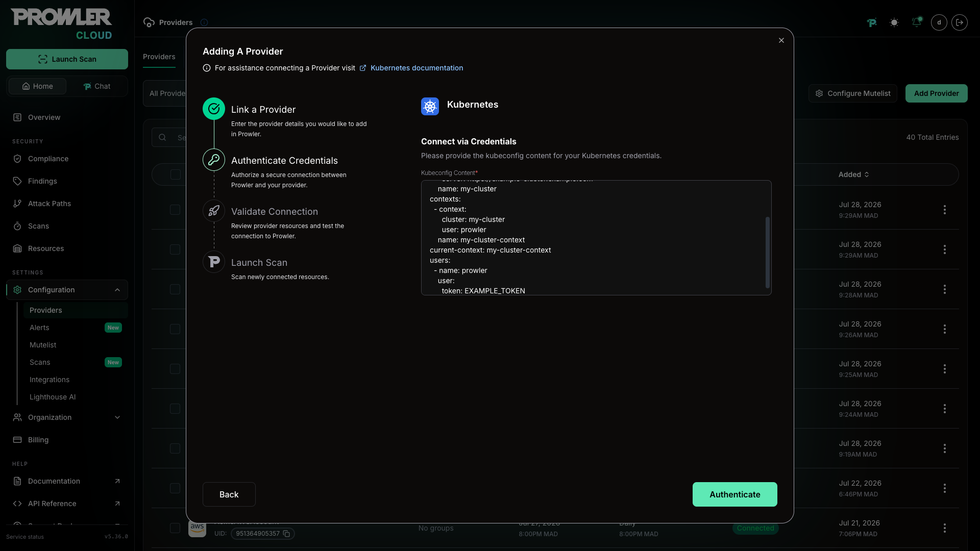Click the Launch Scan step Prowler icon
Screen dimensions: 980x551
(x=214, y=262)
